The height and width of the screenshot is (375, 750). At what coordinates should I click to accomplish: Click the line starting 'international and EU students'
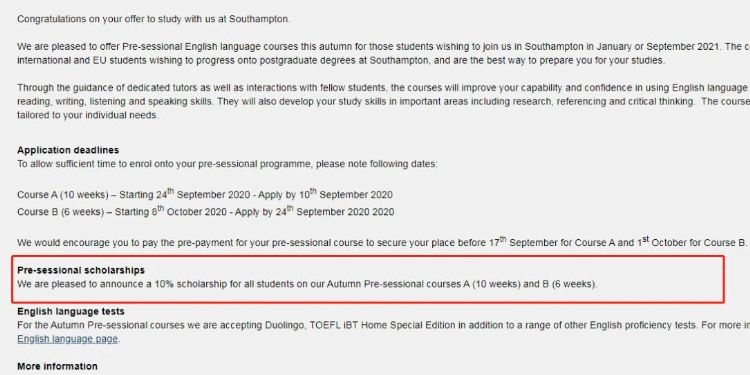pos(341,61)
